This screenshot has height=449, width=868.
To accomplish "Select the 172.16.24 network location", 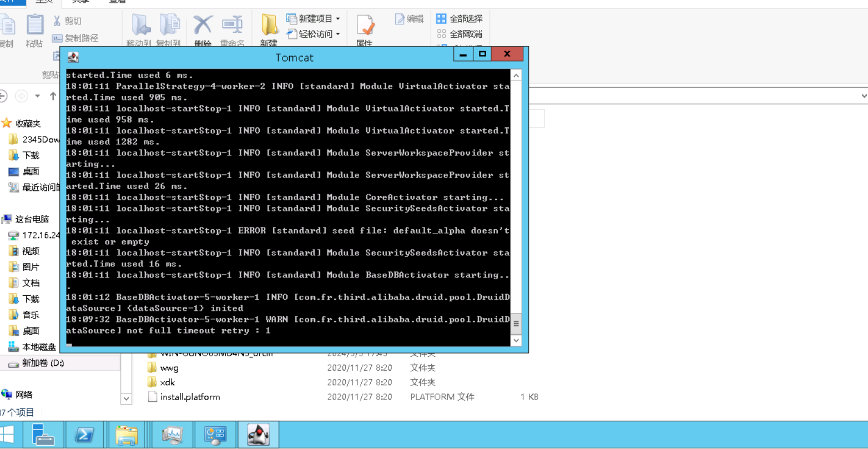I will point(34,235).
